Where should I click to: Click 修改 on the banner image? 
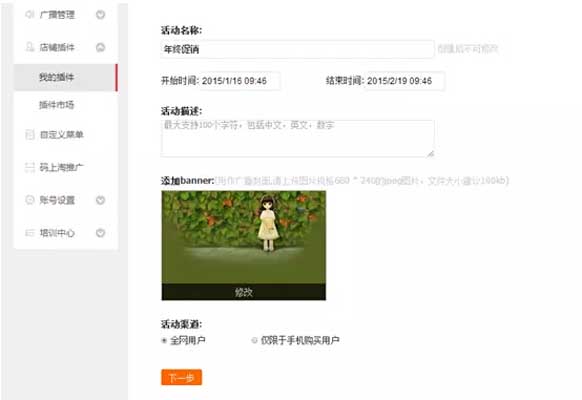pos(243,292)
